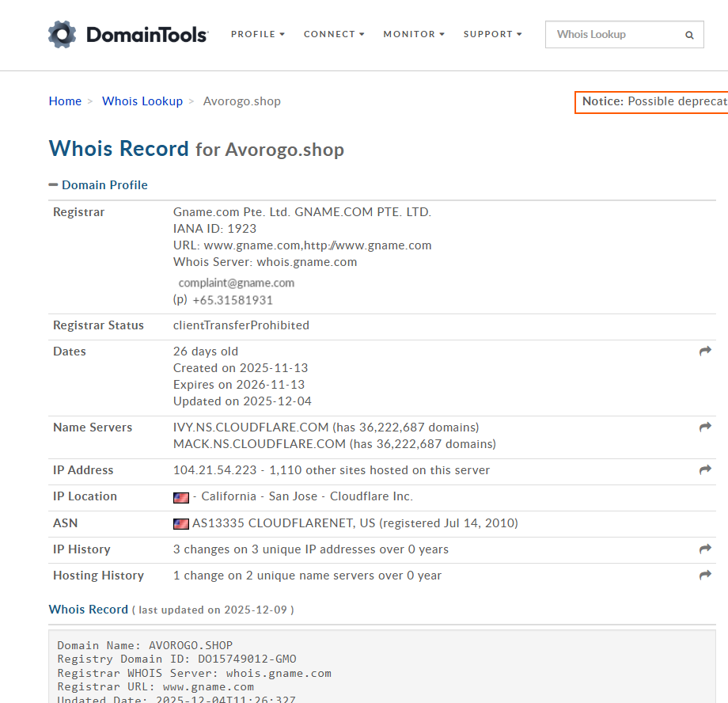The image size is (728, 703).
Task: Click the DomainTools gear logo
Action: (63, 35)
